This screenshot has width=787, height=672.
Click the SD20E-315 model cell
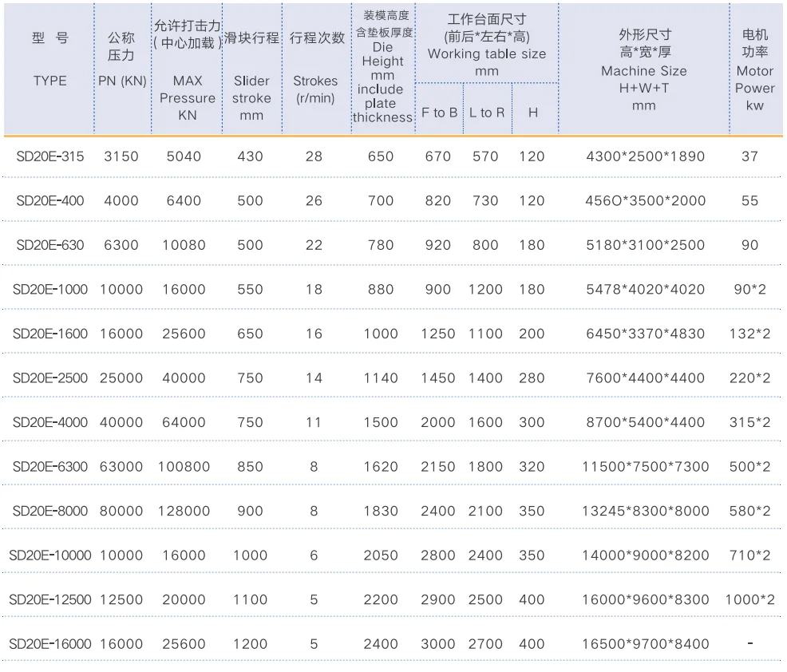(x=49, y=156)
